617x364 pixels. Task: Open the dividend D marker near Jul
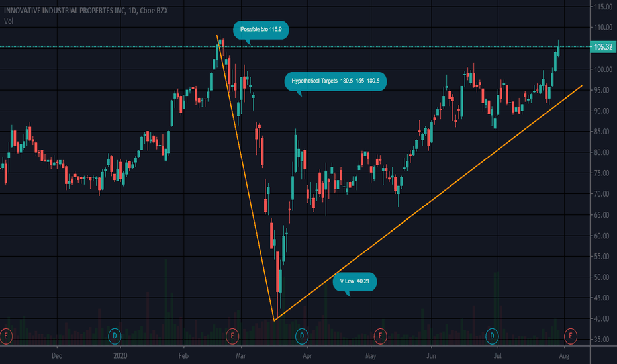(x=492, y=336)
